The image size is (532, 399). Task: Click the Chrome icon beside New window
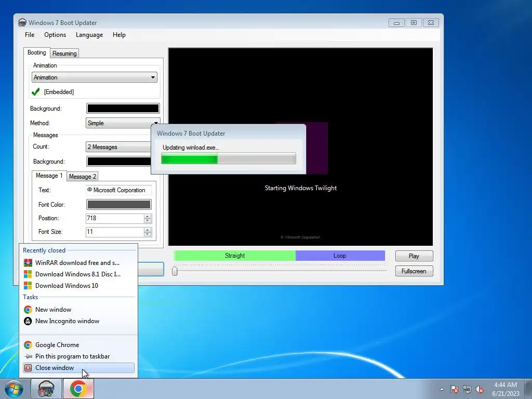click(28, 310)
